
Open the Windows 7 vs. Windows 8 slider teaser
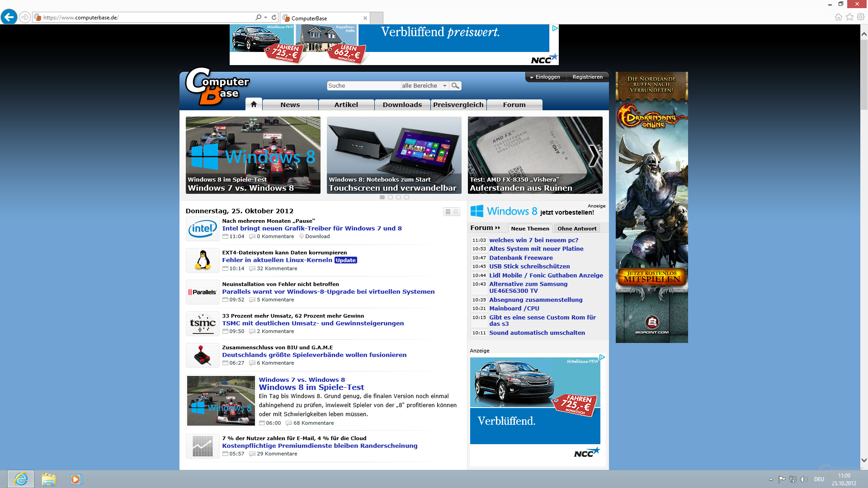click(253, 155)
